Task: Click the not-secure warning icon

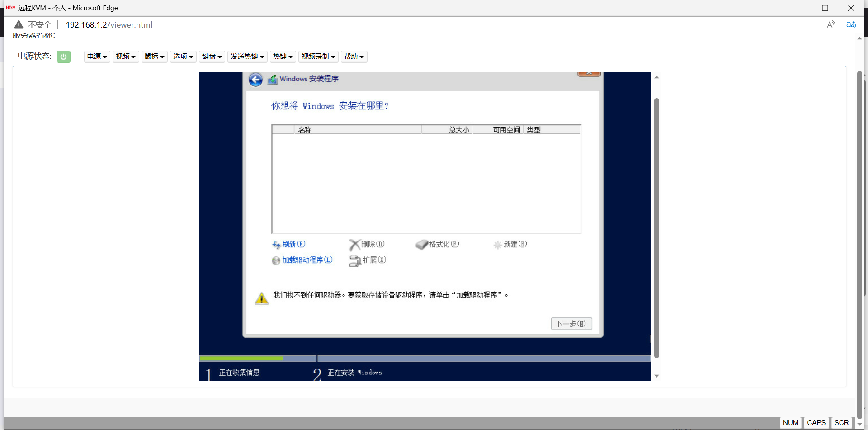Action: [x=19, y=25]
